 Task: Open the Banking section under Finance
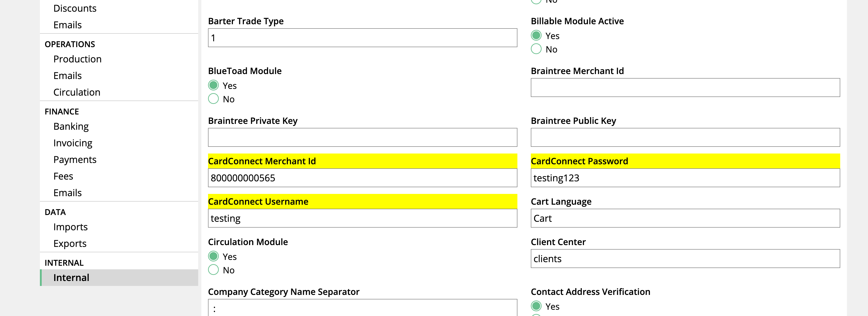[x=71, y=127]
